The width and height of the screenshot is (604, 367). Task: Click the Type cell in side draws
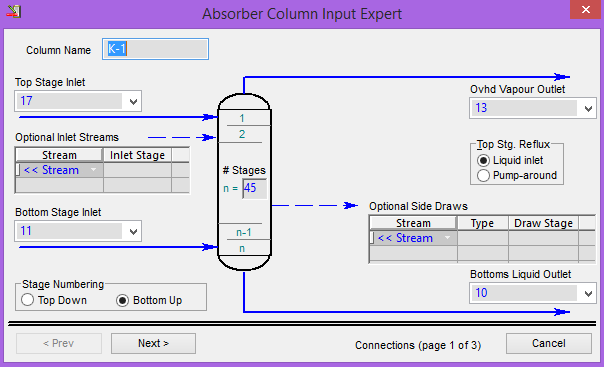pyautogui.click(x=483, y=238)
